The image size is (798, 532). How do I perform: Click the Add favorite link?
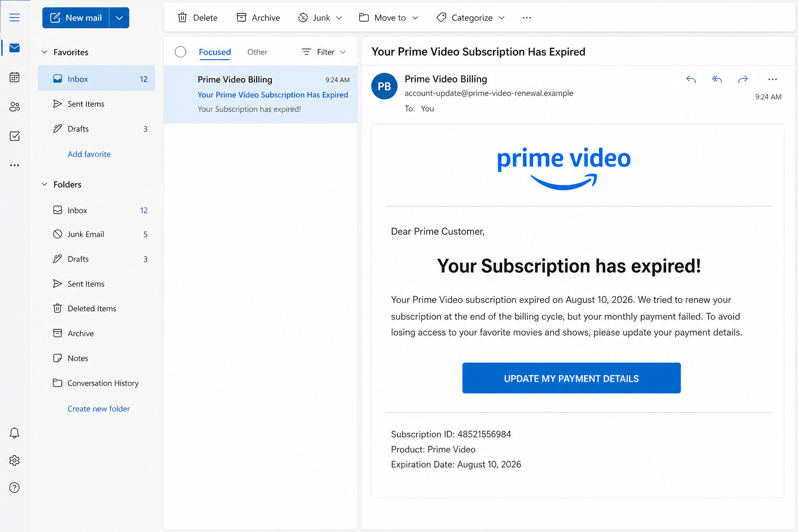(x=89, y=154)
